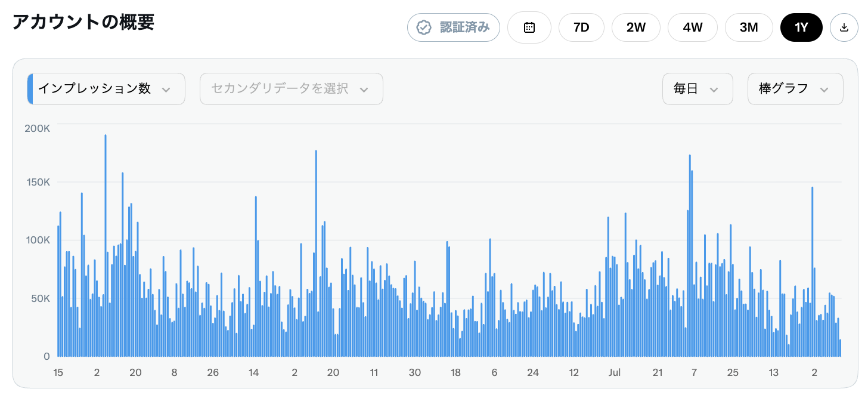The height and width of the screenshot is (398, 868).
Task: Click the x-axis label 15
Action: 58,372
